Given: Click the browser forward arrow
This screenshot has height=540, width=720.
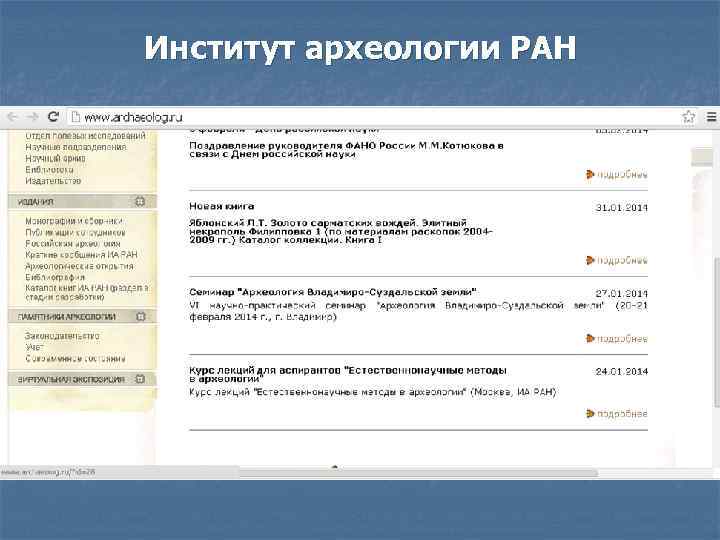Looking at the screenshot, I should click(x=33, y=117).
